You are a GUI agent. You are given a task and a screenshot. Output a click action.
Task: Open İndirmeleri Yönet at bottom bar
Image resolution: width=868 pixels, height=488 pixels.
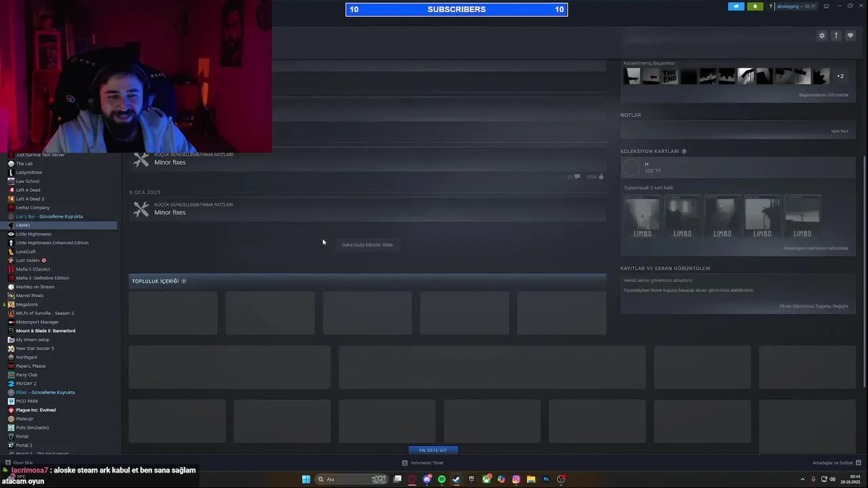pos(422,463)
